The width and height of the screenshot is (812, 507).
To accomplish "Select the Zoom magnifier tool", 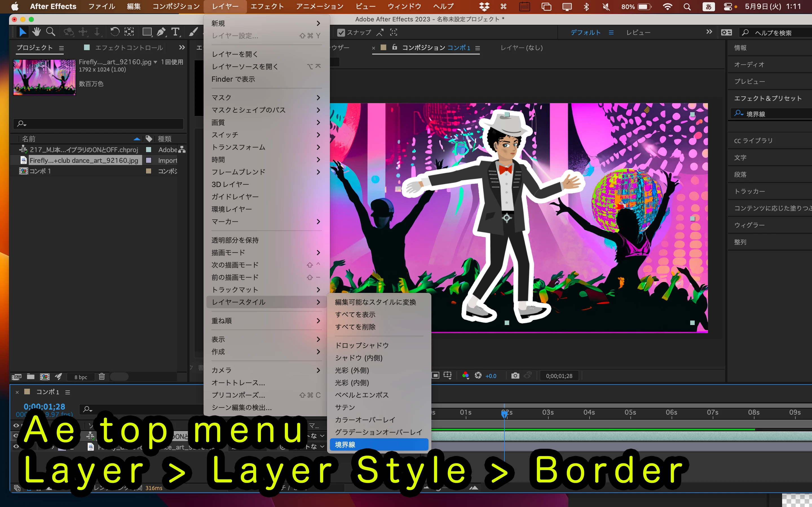I will pos(50,32).
